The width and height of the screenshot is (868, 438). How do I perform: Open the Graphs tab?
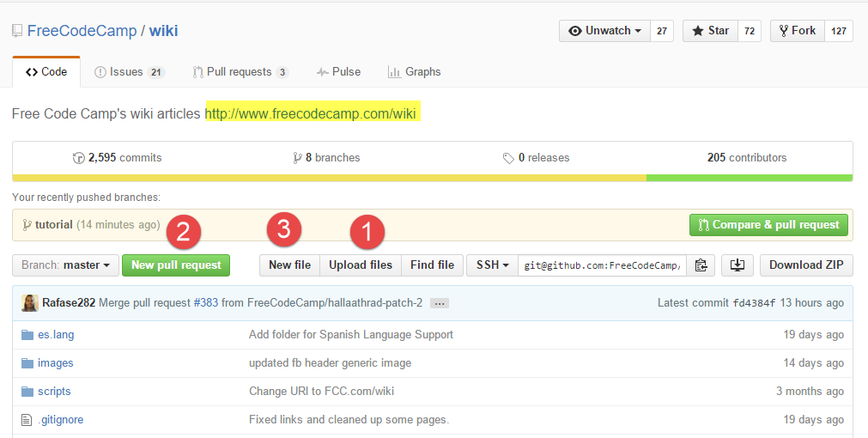(x=414, y=72)
